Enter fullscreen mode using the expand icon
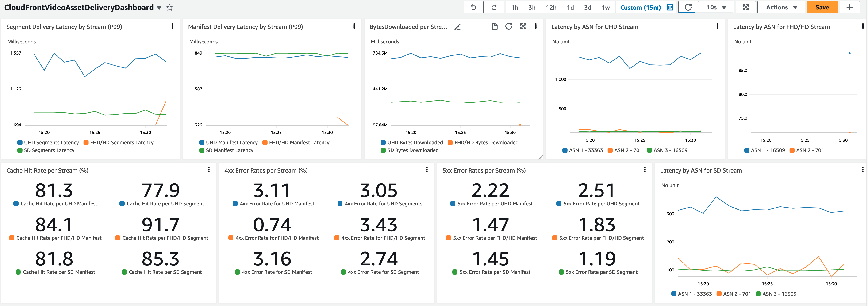 [746, 7]
